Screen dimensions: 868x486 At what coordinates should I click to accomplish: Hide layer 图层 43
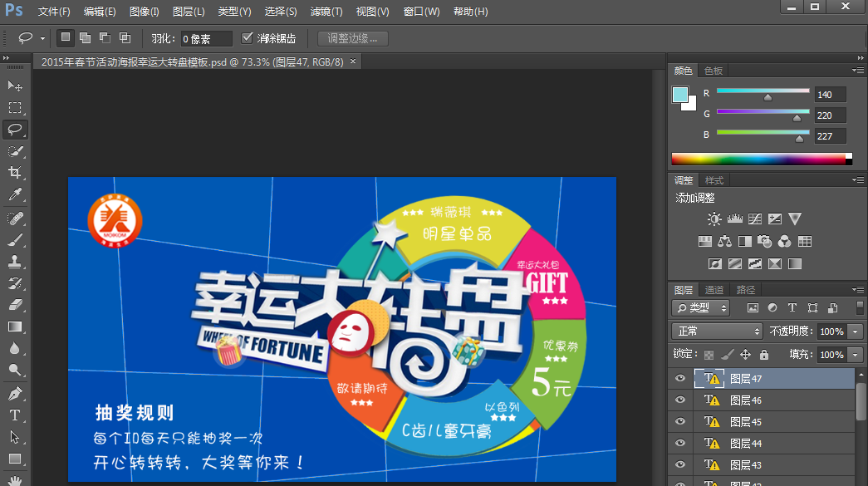[x=680, y=465]
